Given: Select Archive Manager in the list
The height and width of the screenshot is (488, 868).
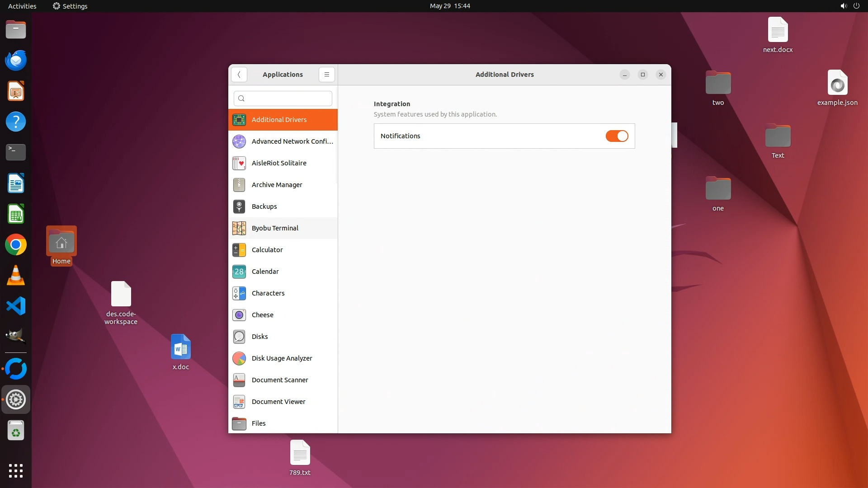Looking at the screenshot, I should (x=277, y=185).
